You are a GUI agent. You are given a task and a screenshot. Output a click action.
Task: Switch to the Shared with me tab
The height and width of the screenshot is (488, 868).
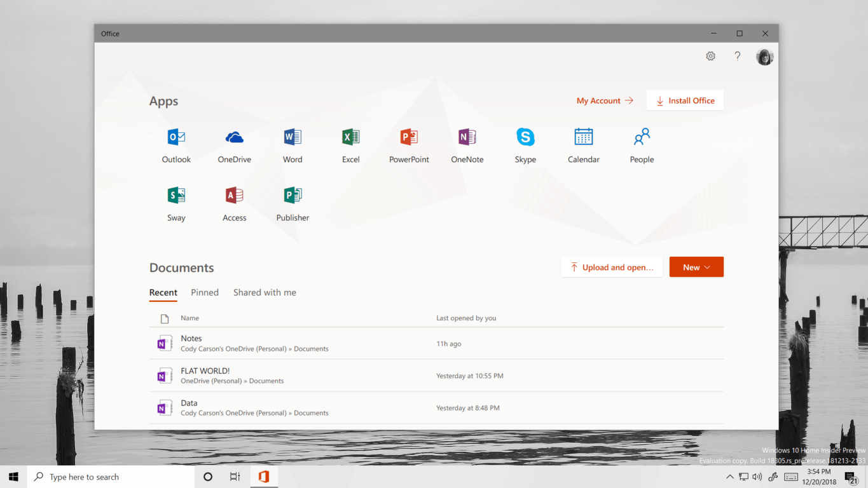point(265,292)
